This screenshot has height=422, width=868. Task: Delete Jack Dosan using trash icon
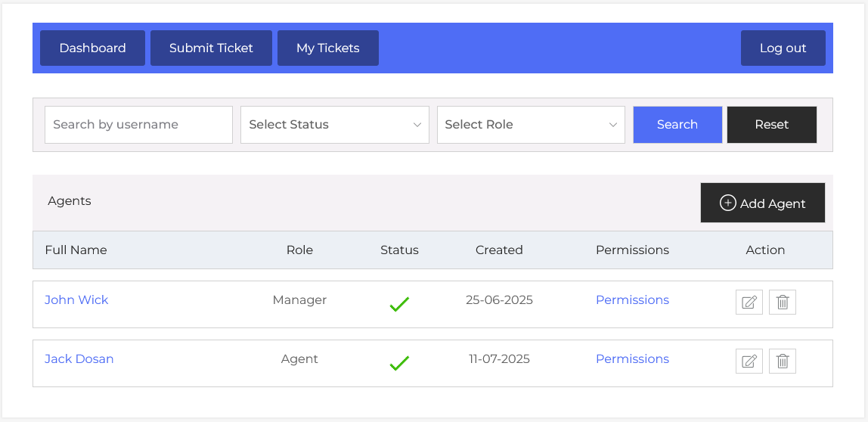783,361
